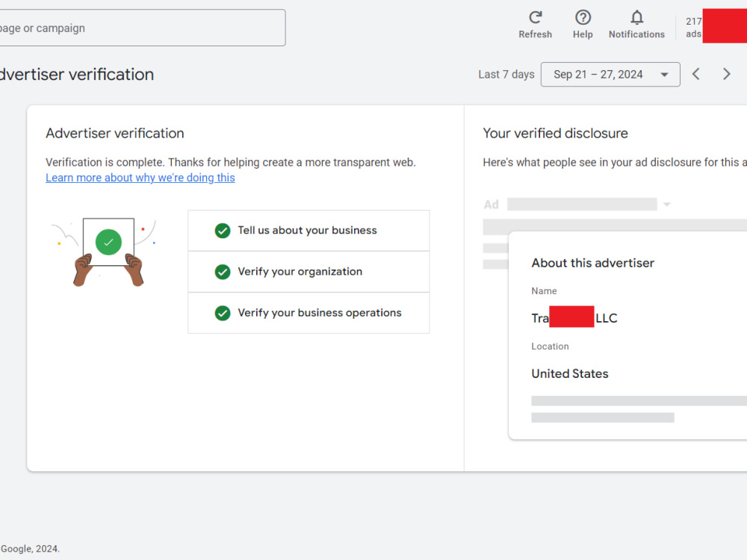Click green checkmark beside Verify your business operations
Viewport: 747px width, 560px height.
(223, 314)
